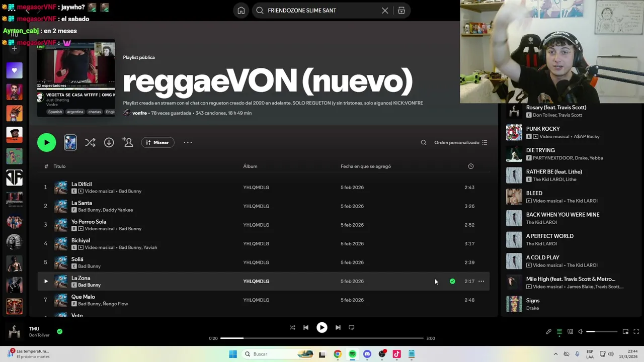This screenshot has height=362, width=644.
Task: Open La Zona row three-dot menu
Action: pyautogui.click(x=481, y=282)
